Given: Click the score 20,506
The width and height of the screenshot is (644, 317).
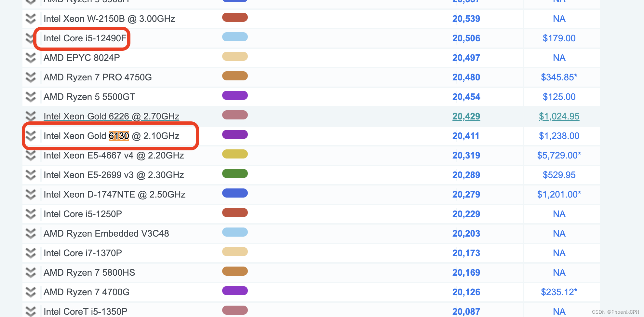Looking at the screenshot, I should (466, 38).
